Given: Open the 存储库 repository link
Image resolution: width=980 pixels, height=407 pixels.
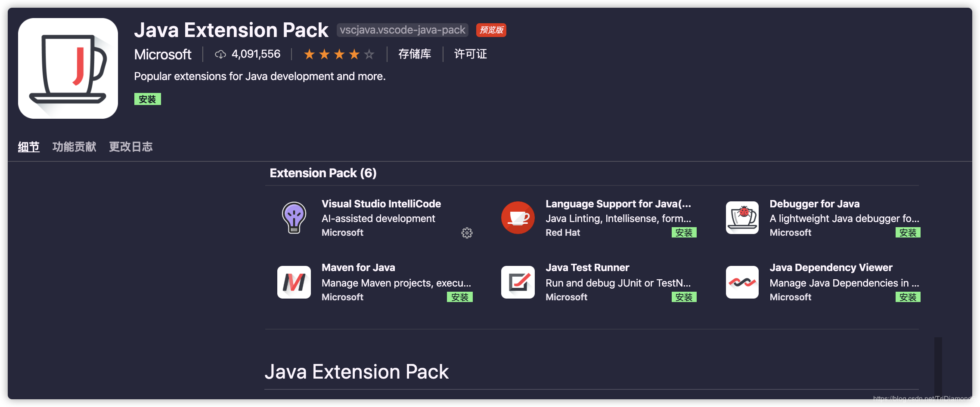Looking at the screenshot, I should pyautogui.click(x=415, y=54).
